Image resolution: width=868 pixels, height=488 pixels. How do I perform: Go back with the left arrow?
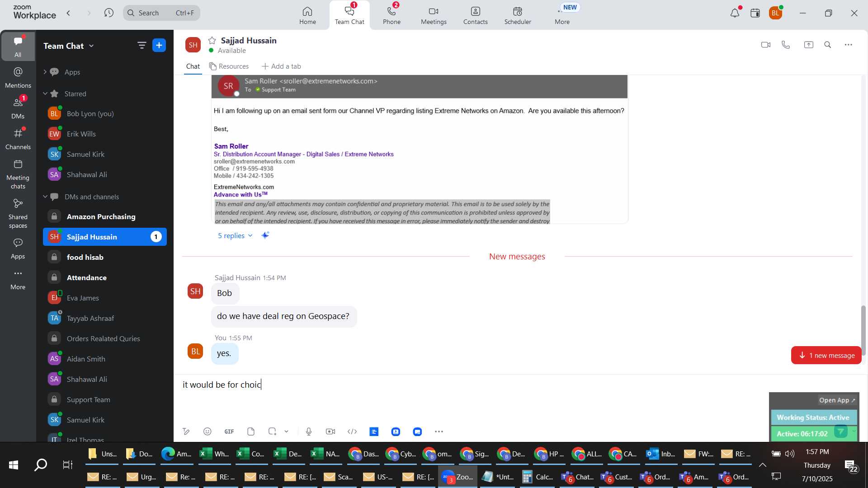(x=68, y=13)
